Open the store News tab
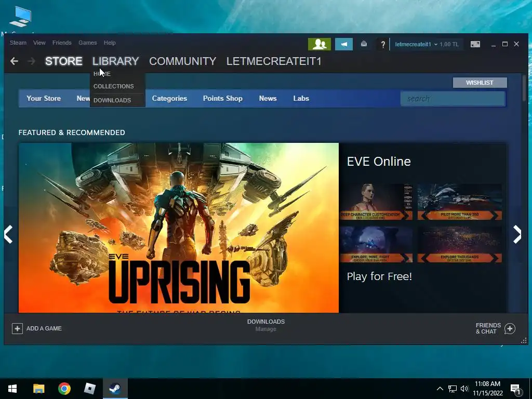532x399 pixels. [268, 98]
